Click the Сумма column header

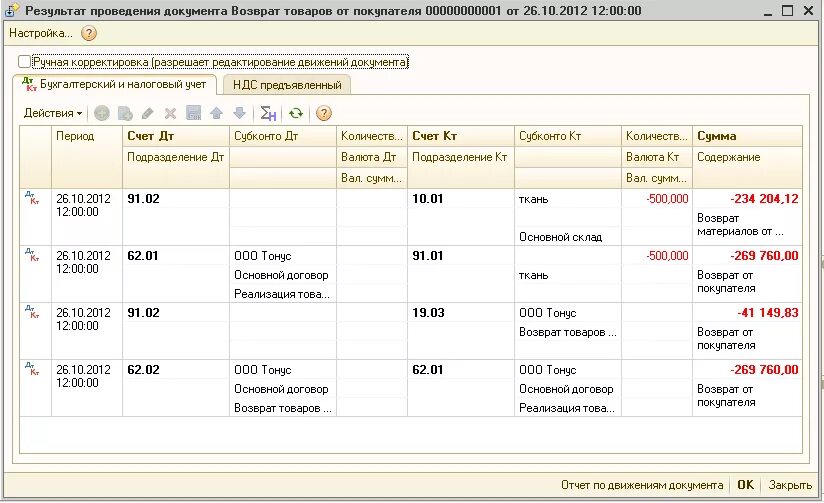[747, 136]
